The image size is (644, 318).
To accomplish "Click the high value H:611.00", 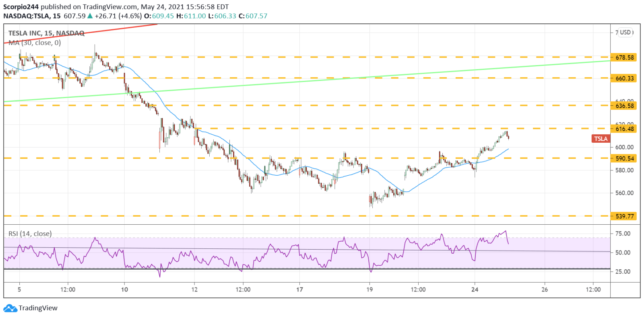I will 191,16.
